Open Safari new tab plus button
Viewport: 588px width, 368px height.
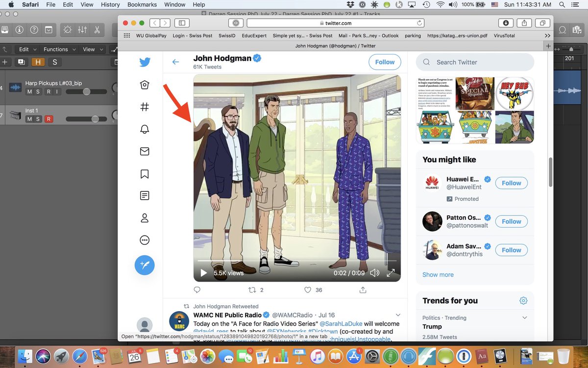click(x=548, y=46)
